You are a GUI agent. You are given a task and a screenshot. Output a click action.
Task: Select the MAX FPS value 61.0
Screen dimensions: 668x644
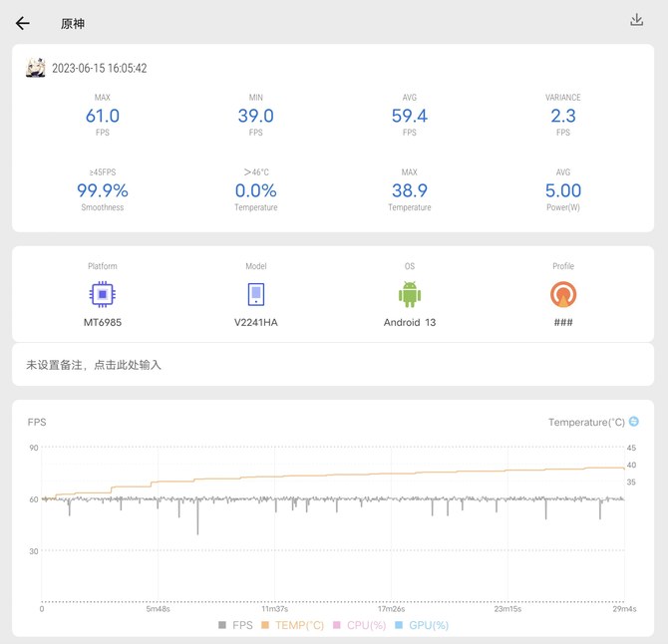[103, 116]
